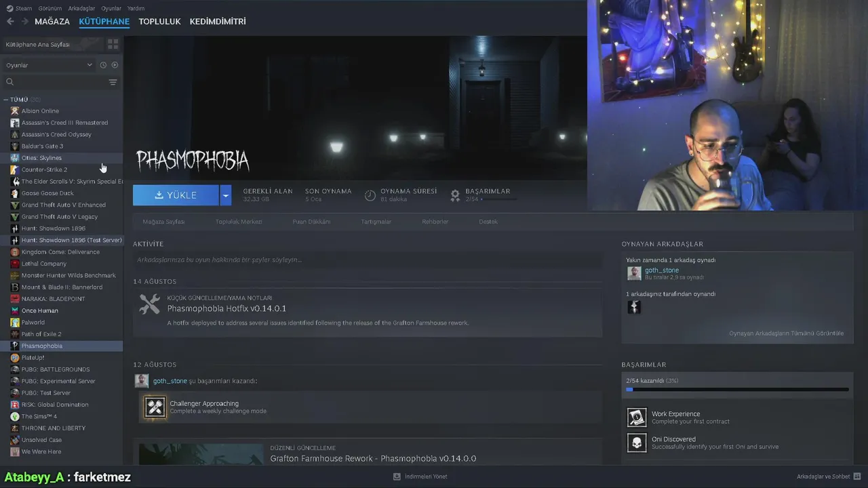Select Path of Exile 2 in list

click(x=61, y=334)
